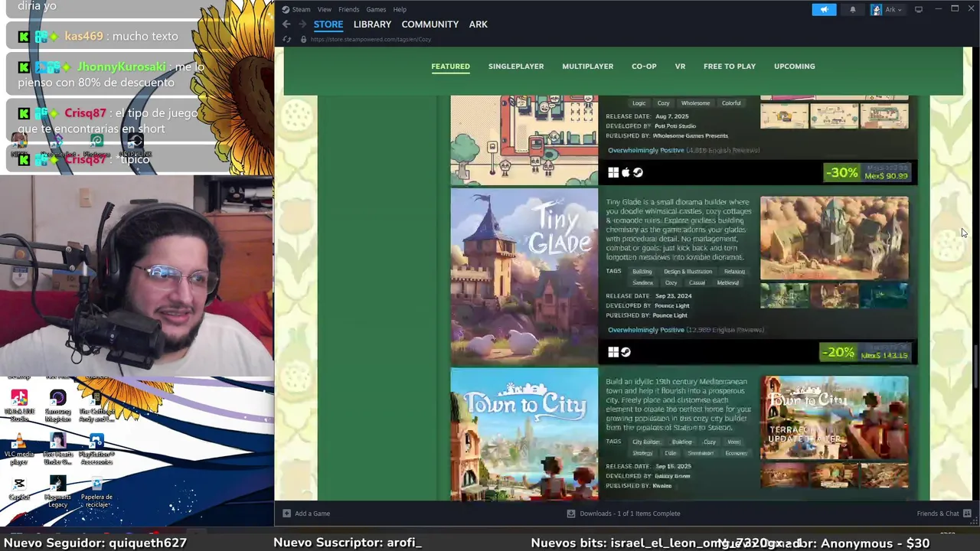Open the View menu
This screenshot has height=551, width=980.
(325, 9)
